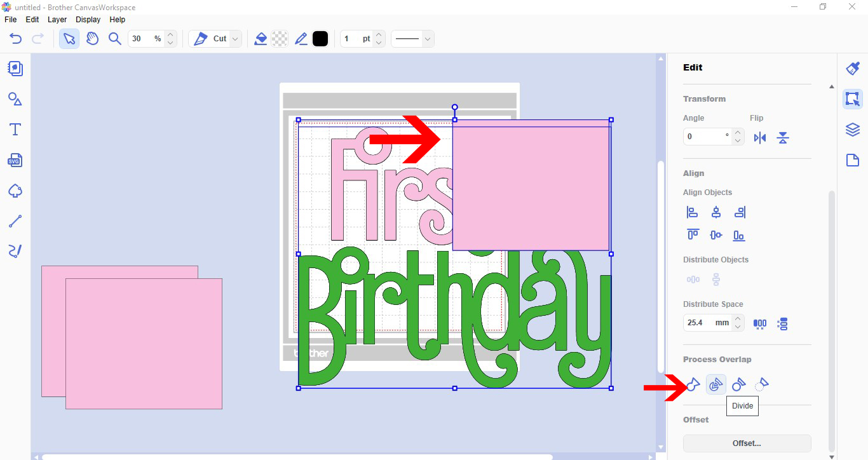
Task: Increase line width with up arrow
Action: [379, 34]
